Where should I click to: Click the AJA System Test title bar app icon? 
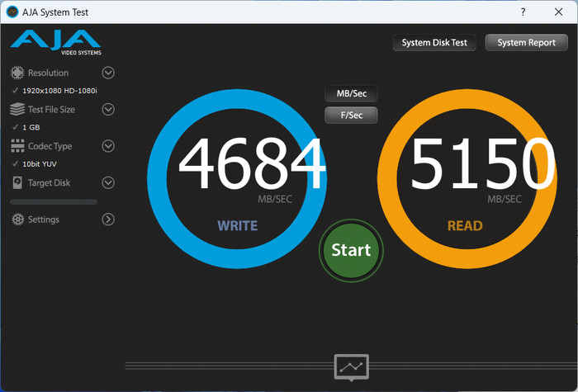tap(12, 12)
